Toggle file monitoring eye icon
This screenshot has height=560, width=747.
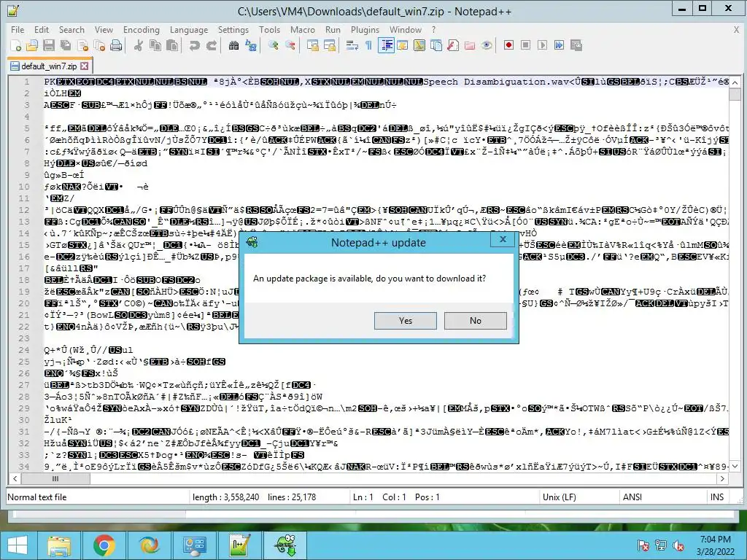(487, 45)
